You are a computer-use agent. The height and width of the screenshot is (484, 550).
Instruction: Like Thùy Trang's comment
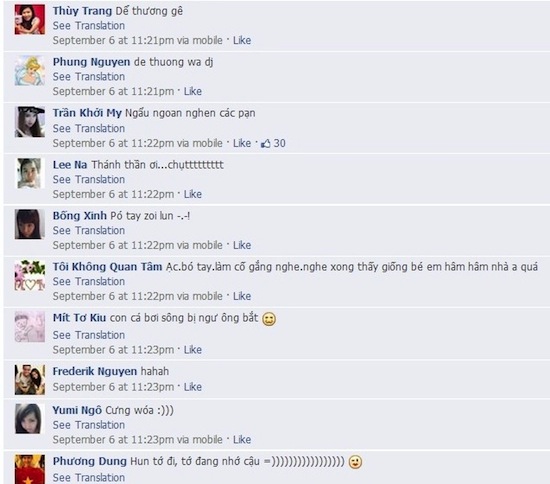pos(242,40)
